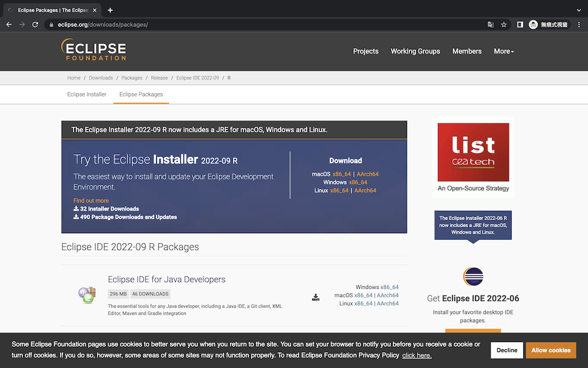Click the Eclipse IDE 2022-09 R Packages heading
Viewport: 588px width, 368px height.
[x=130, y=247]
